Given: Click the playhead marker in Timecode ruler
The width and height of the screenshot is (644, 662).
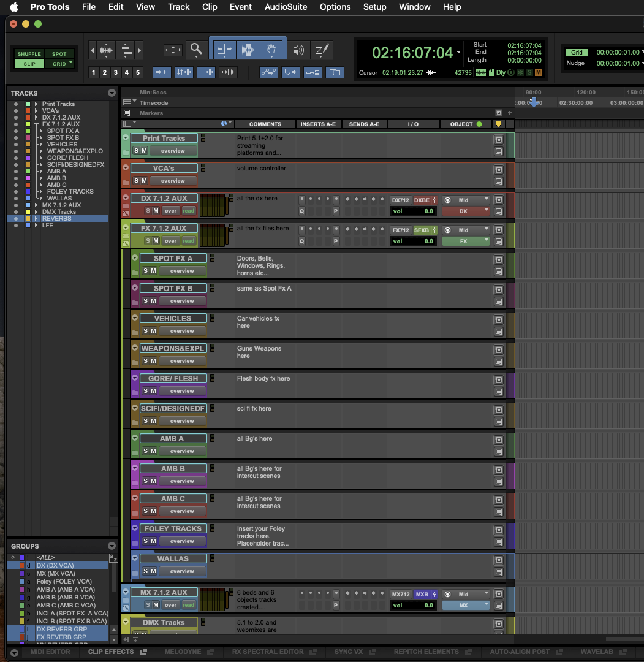Looking at the screenshot, I should 534,102.
